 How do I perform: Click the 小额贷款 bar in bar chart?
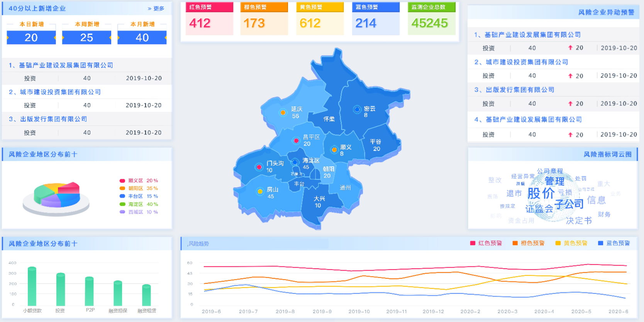[x=32, y=286]
